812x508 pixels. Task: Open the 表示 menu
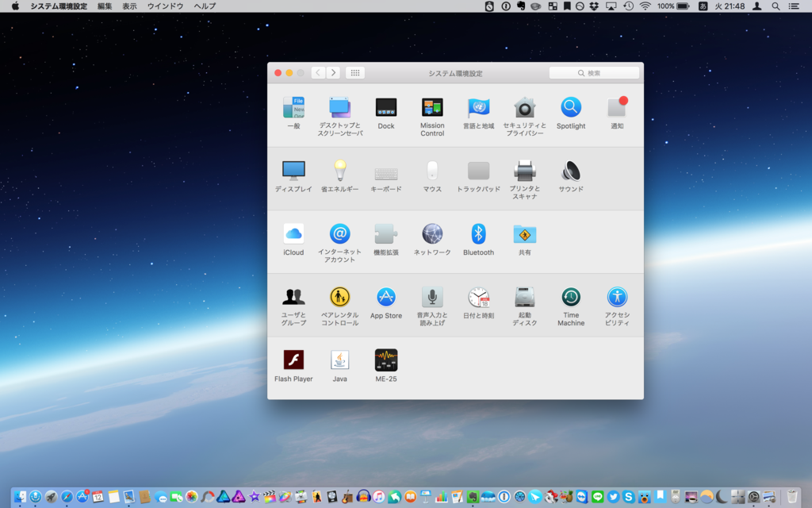coord(129,6)
